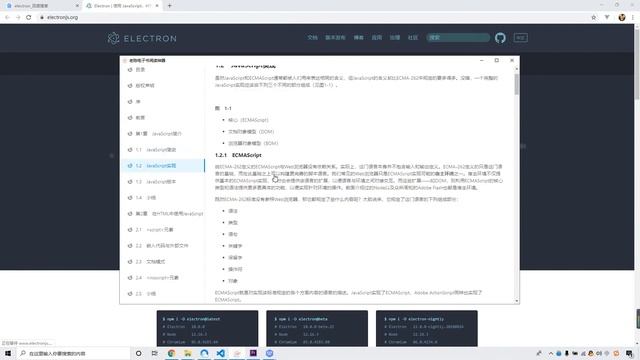
Task: Open the 版本发布 link in Electron navigation
Action: click(x=335, y=38)
